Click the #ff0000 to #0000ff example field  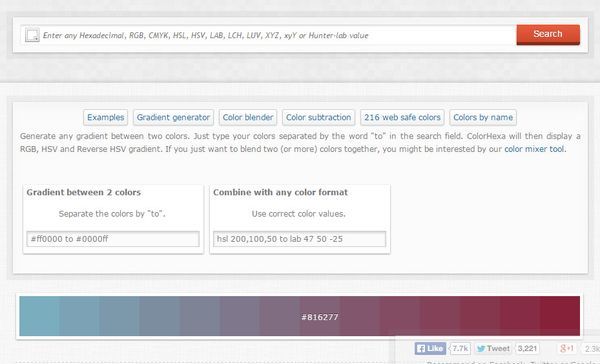113,239
